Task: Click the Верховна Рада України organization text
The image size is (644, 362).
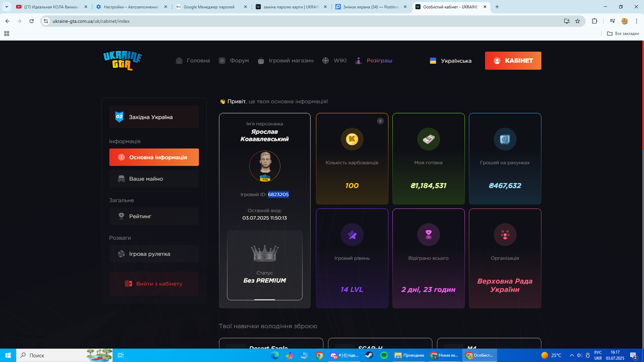Action: [x=505, y=285]
